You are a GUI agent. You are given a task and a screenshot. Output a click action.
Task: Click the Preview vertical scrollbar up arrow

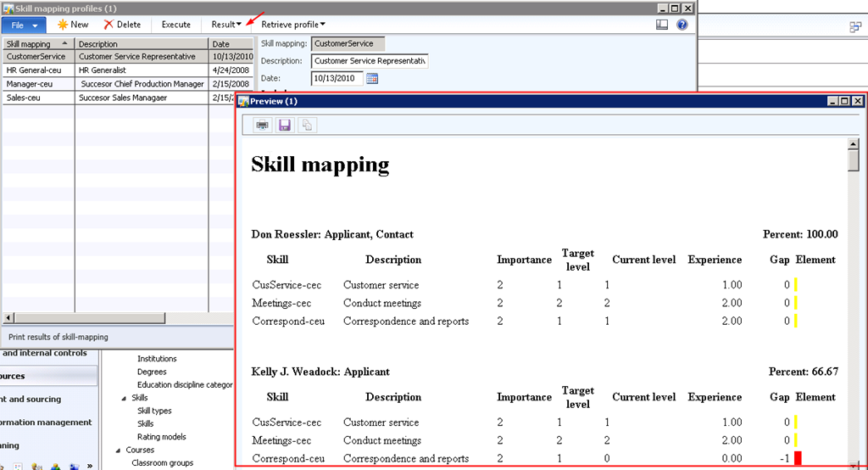[854, 145]
